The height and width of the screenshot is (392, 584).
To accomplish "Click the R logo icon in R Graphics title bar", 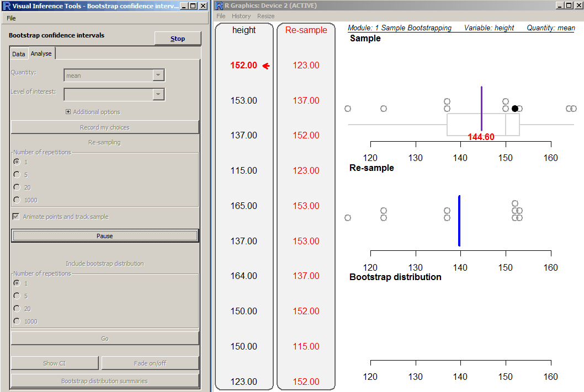I will (220, 6).
